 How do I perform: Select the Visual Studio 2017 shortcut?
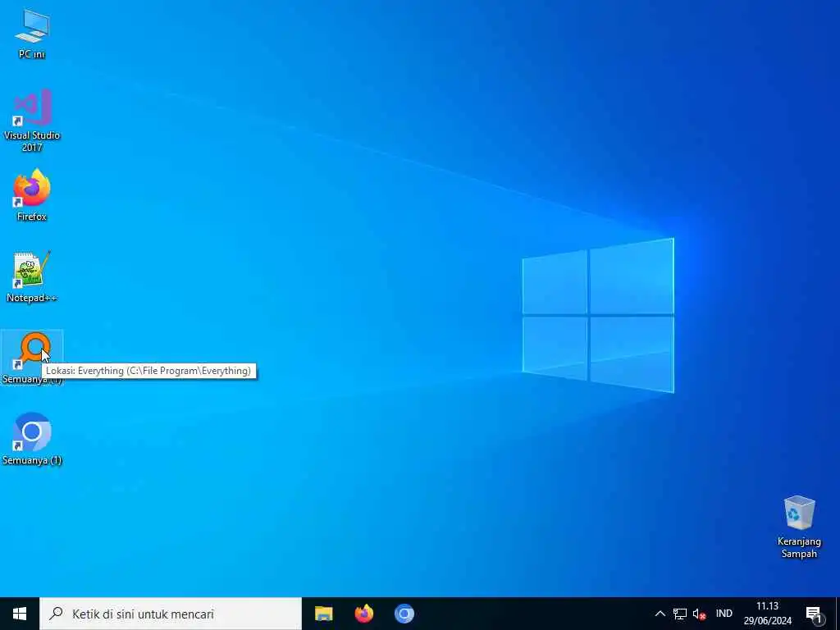(x=32, y=121)
